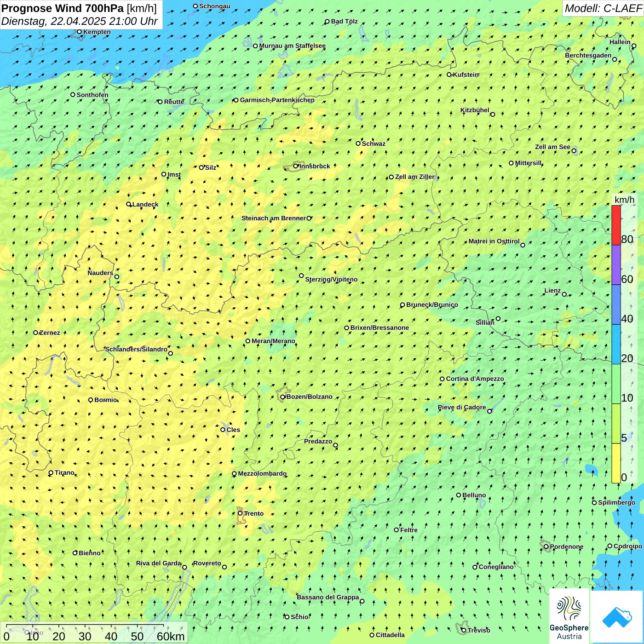Click the 'Schwaz' label
This screenshot has height=644, width=644.
[374, 144]
